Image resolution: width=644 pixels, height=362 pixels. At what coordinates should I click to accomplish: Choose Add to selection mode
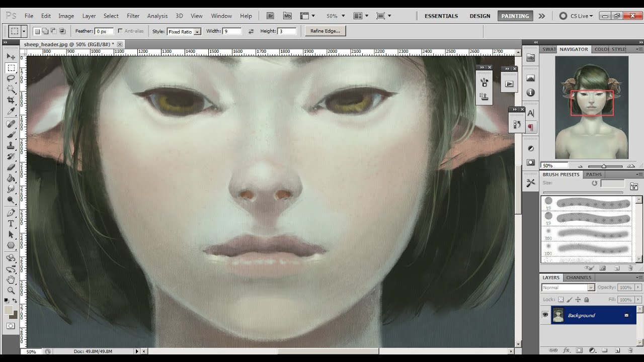tap(45, 31)
